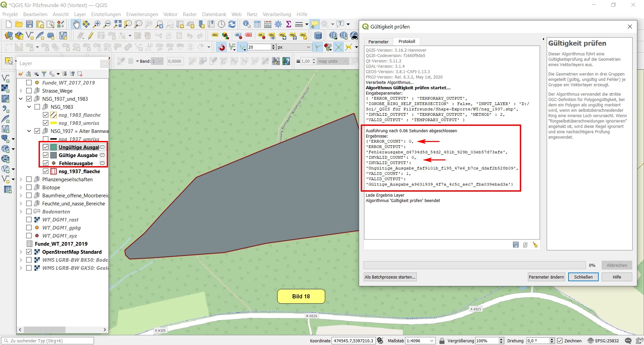Toggle the Zeichnen render checkbox
Screen dimensions: 644x345
[x=560, y=341]
